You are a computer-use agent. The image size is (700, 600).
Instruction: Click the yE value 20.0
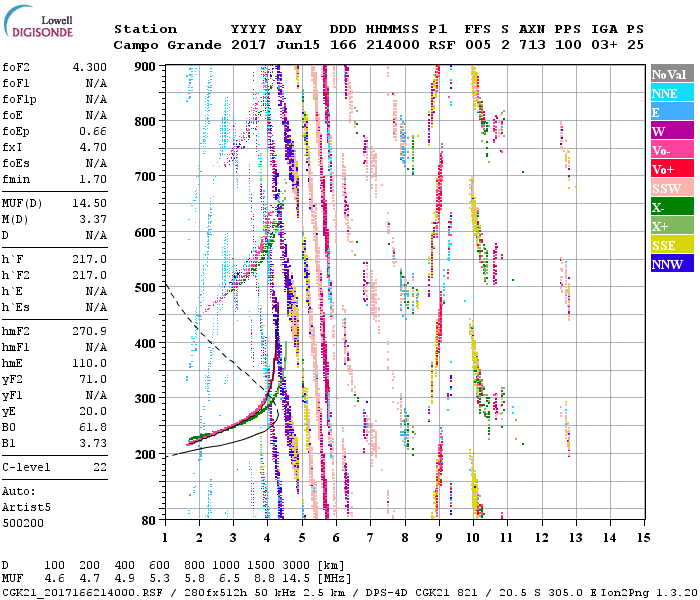(93, 412)
